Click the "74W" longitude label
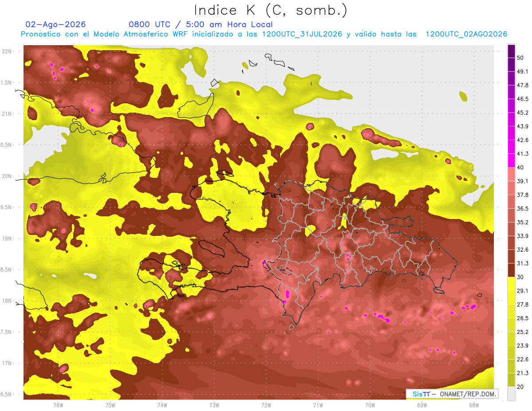Viewport: 532px width, 411px height. (x=162, y=405)
